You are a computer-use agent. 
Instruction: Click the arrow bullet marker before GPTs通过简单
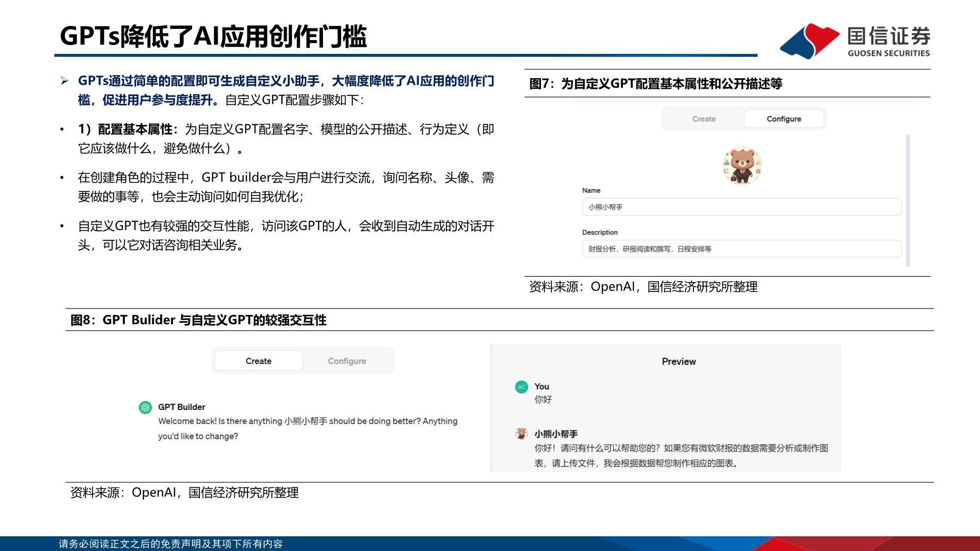[x=64, y=81]
